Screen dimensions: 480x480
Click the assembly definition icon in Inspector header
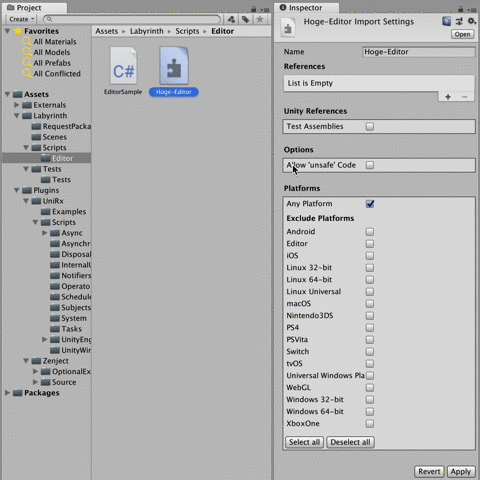(288, 28)
